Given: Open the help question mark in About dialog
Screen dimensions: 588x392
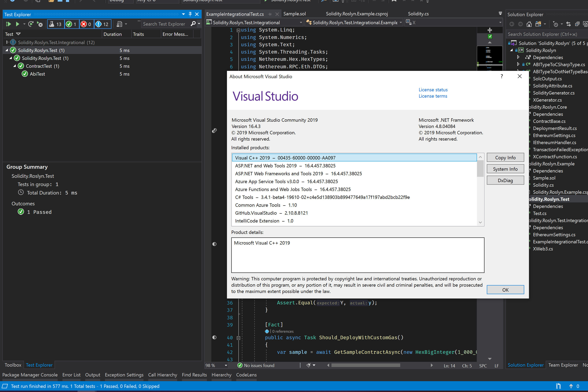Looking at the screenshot, I should pos(502,76).
